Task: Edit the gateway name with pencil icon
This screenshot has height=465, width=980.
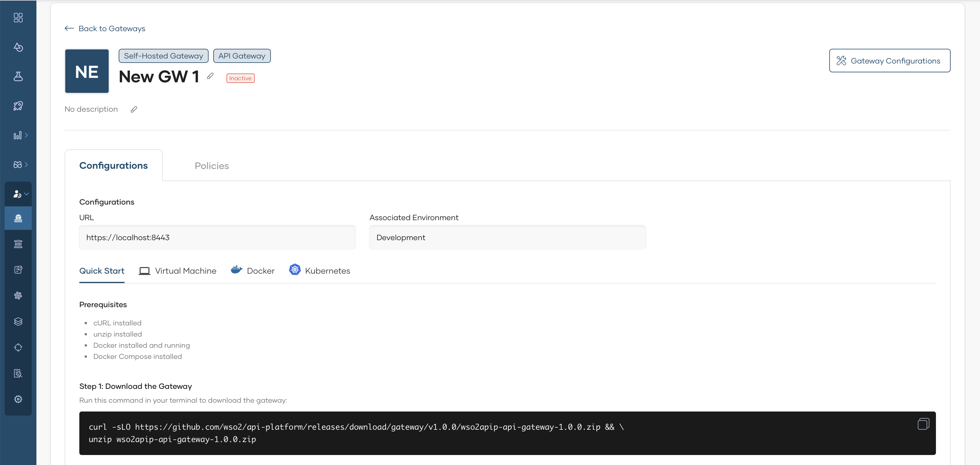Action: 210,76
